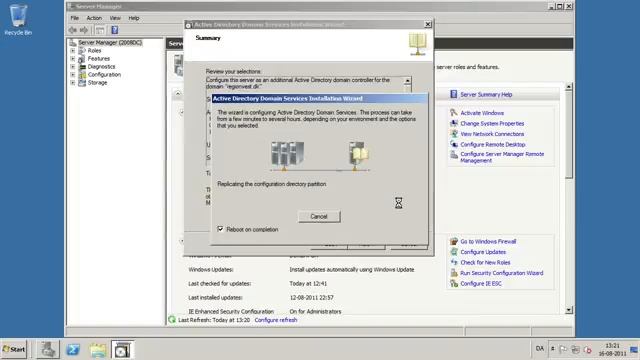The height and width of the screenshot is (360, 640).
Task: Open the Configure refresh link
Action: pyautogui.click(x=276, y=320)
